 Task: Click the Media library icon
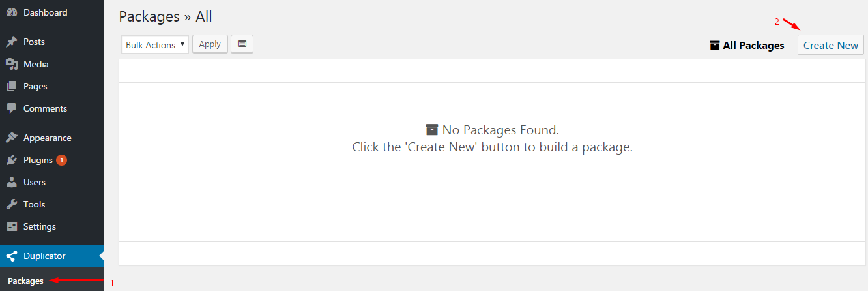pyautogui.click(x=12, y=65)
